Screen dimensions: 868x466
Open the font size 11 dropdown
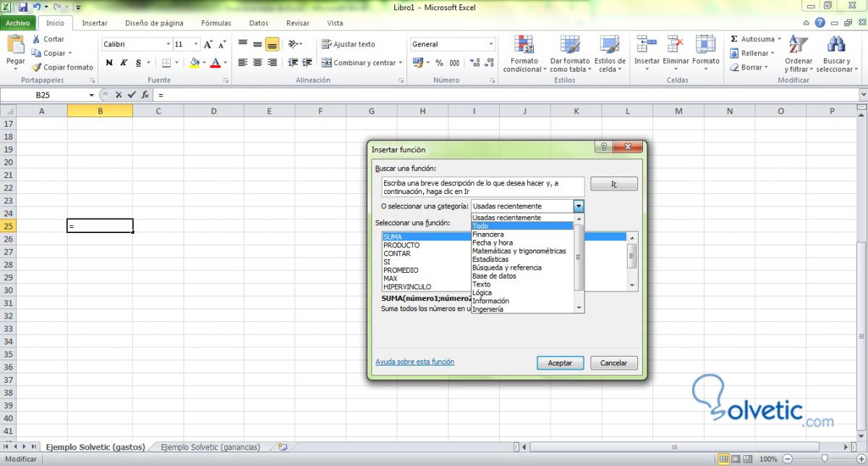(x=197, y=44)
